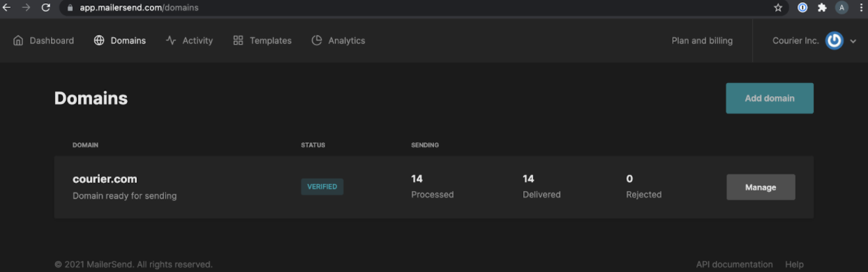Bookmark this page with star icon
This screenshot has height=272, width=868.
coord(778,8)
